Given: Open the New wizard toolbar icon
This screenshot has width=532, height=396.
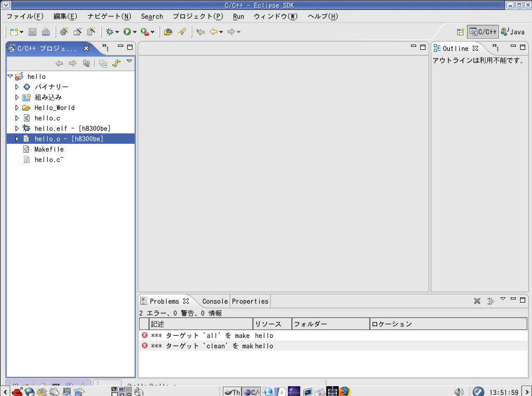Looking at the screenshot, I should (14, 32).
